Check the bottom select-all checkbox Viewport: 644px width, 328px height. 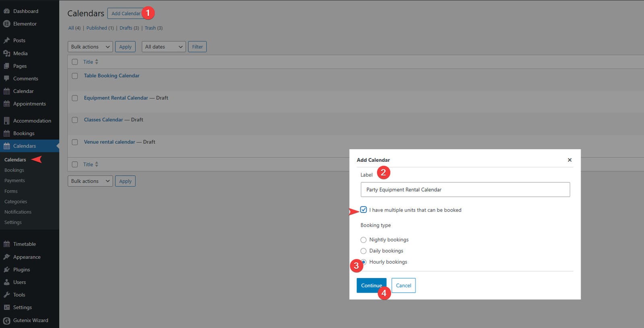point(75,164)
